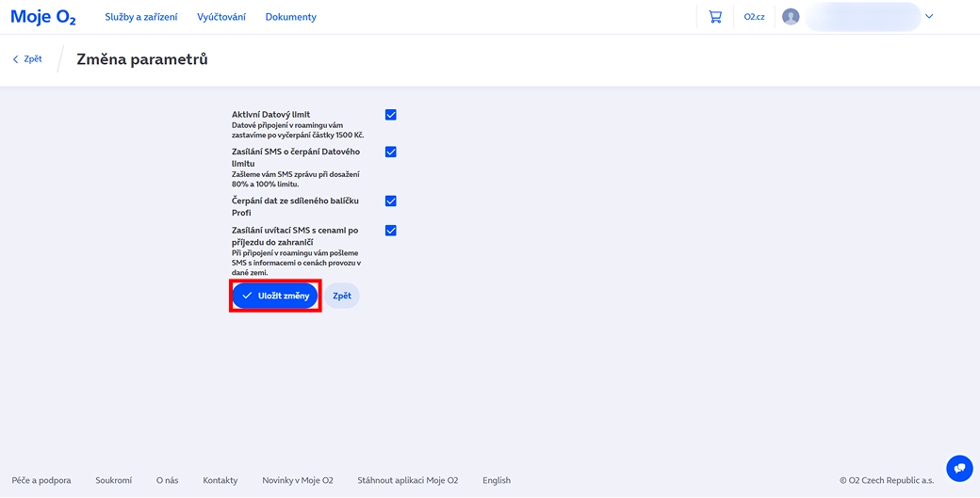980x498 pixels.
Task: Visit the O2.cz link
Action: [754, 17]
